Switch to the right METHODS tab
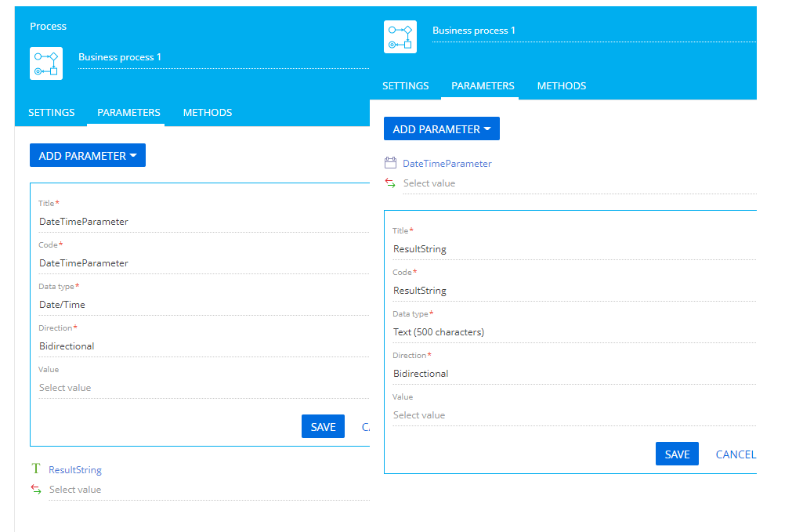This screenshot has height=532, width=803. click(561, 85)
